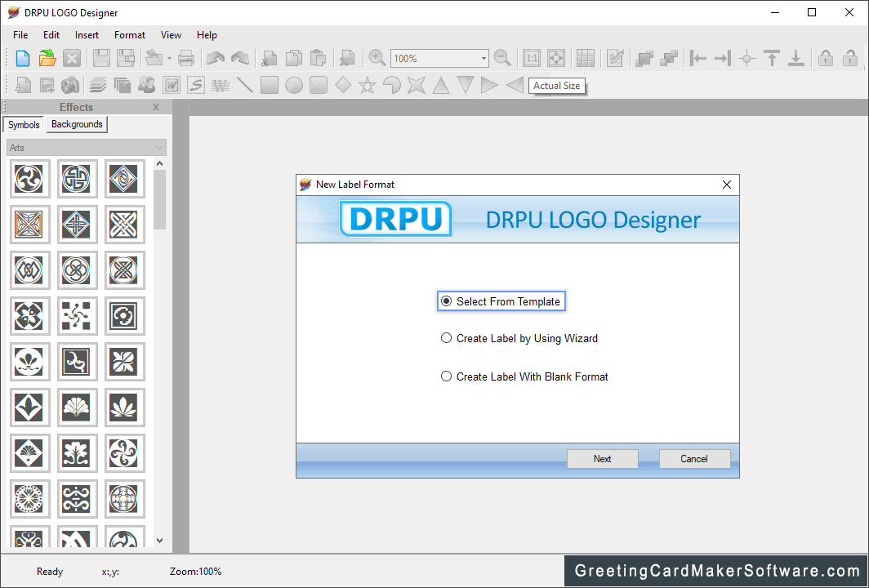Image resolution: width=869 pixels, height=588 pixels.
Task: Click the Align Right arrow icon
Action: [723, 58]
